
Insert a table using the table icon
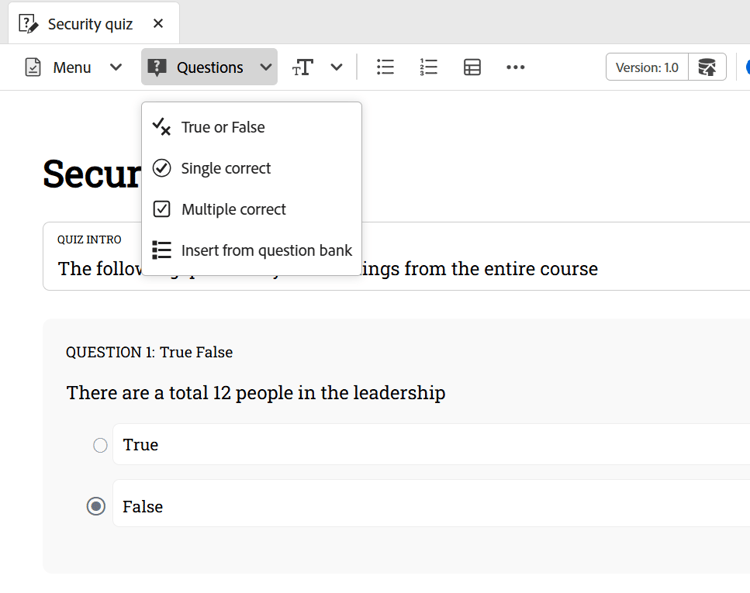pyautogui.click(x=472, y=67)
